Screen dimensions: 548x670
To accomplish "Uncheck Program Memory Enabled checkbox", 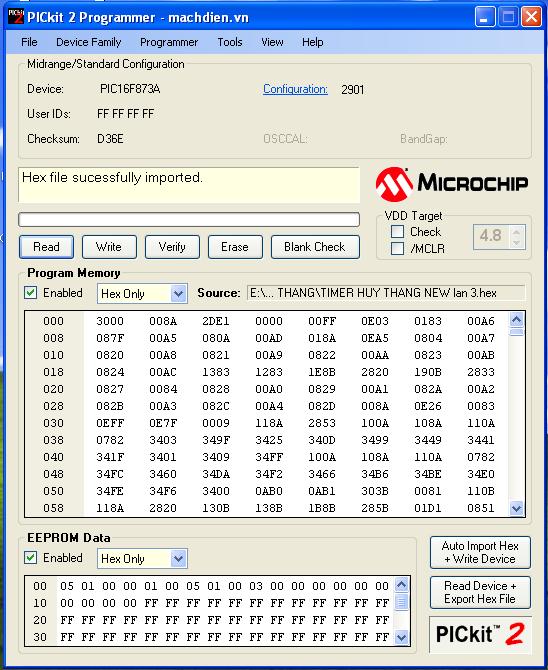I will (30, 293).
